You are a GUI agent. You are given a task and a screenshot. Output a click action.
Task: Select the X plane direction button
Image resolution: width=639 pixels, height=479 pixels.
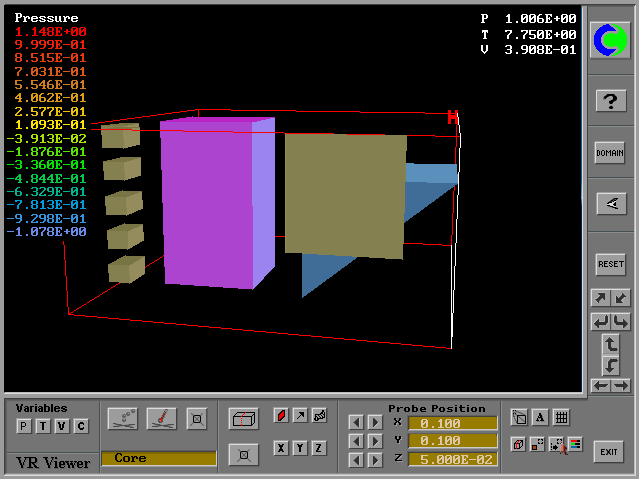[x=282, y=448]
